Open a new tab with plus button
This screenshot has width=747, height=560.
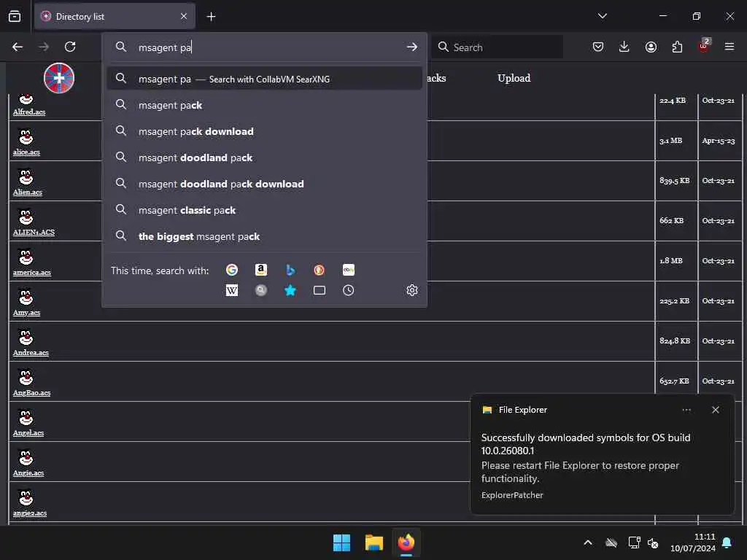(211, 17)
